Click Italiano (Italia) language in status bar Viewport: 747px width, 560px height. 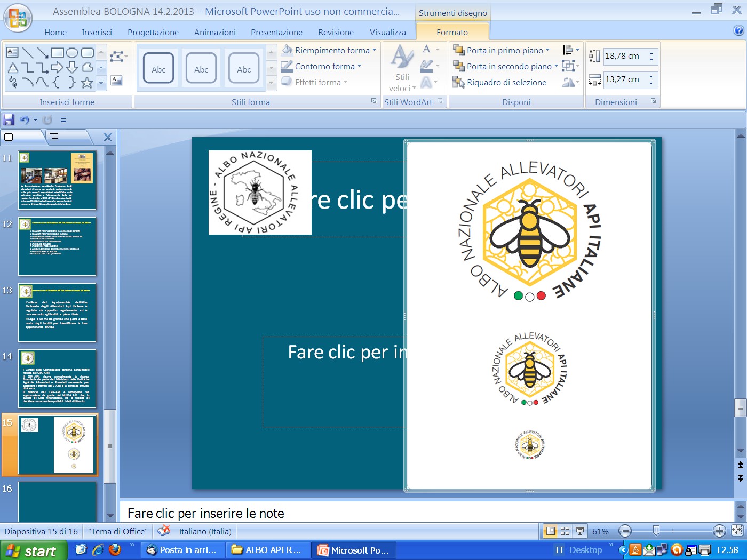click(205, 531)
